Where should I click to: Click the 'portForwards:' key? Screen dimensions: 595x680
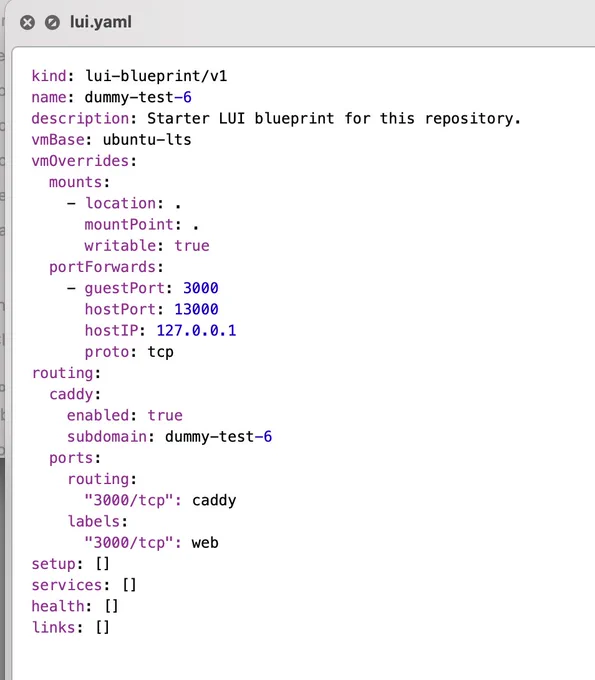click(x=106, y=267)
